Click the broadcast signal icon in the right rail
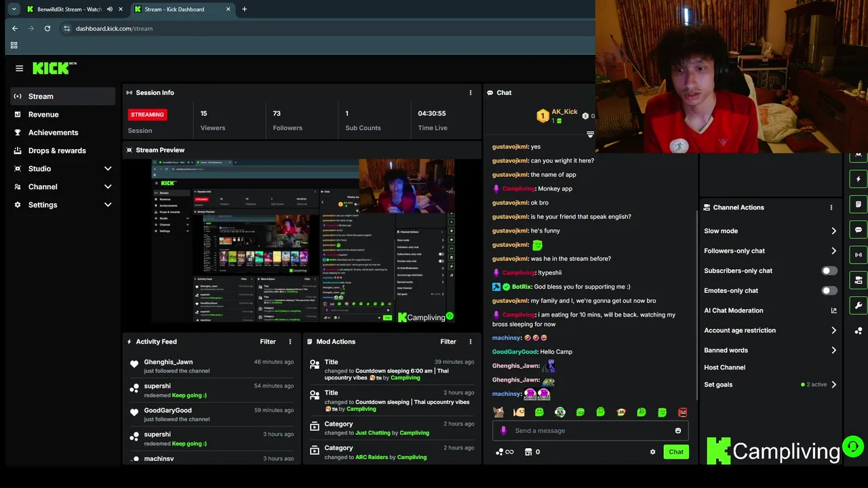 coord(859,255)
